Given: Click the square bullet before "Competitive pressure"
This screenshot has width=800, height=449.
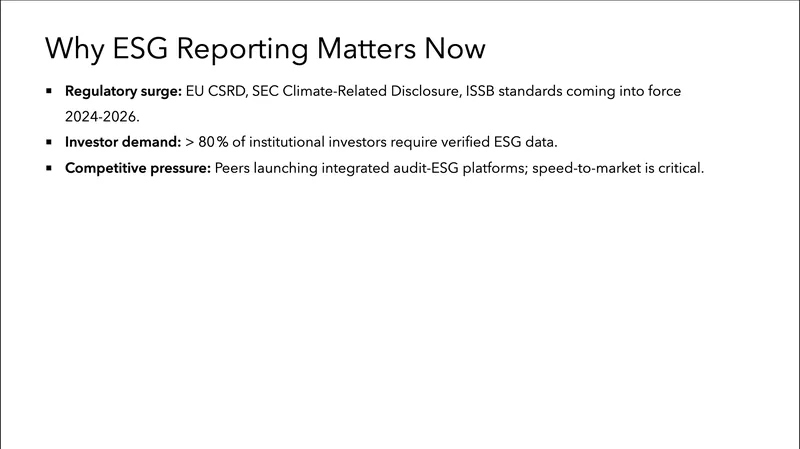Looking at the screenshot, I should coord(50,168).
